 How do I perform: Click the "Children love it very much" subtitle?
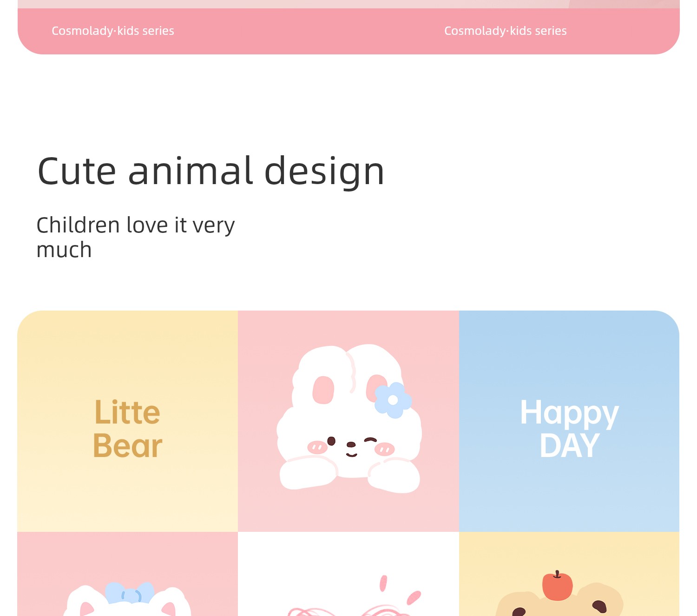(136, 237)
